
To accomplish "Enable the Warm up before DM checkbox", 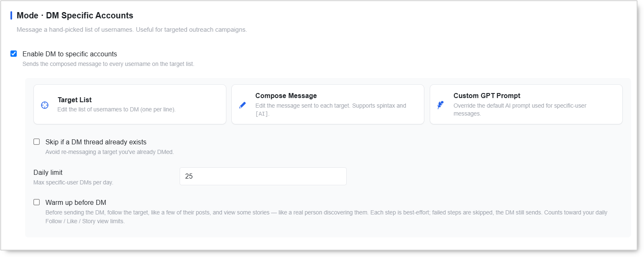I will pyautogui.click(x=37, y=202).
